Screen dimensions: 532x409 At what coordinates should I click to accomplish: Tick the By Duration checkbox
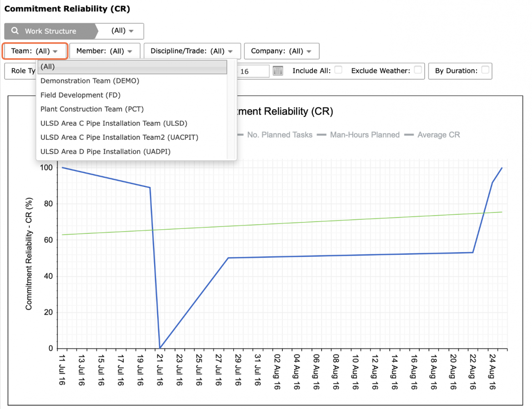click(485, 70)
